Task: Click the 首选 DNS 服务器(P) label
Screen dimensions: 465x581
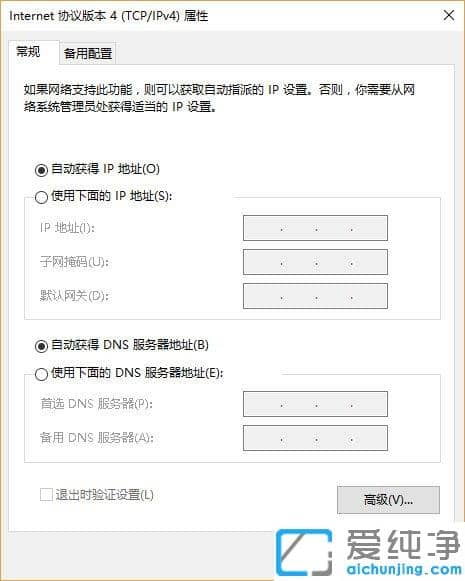Action: point(96,404)
